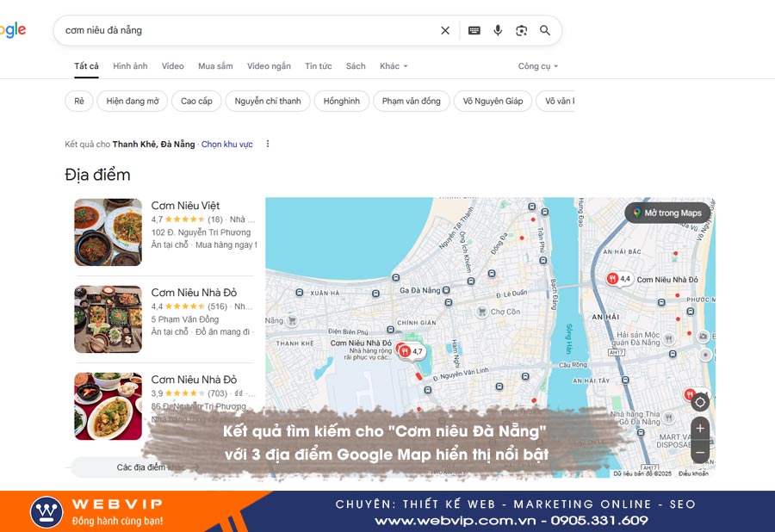Open Cơm Niêu Nhà Đỏ rated 3,9
Image resolution: width=775 pixels, height=532 pixels.
tap(194, 380)
